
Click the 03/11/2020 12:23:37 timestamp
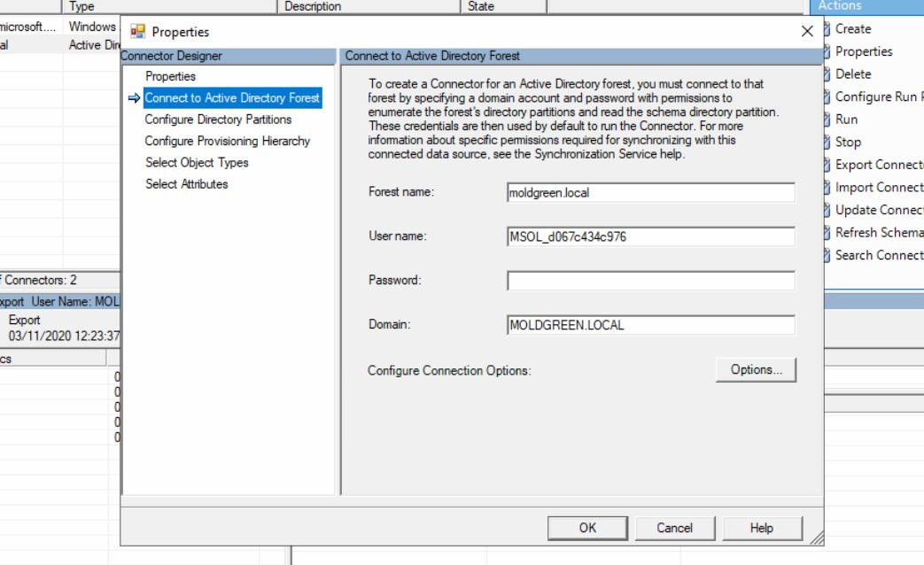(x=64, y=336)
